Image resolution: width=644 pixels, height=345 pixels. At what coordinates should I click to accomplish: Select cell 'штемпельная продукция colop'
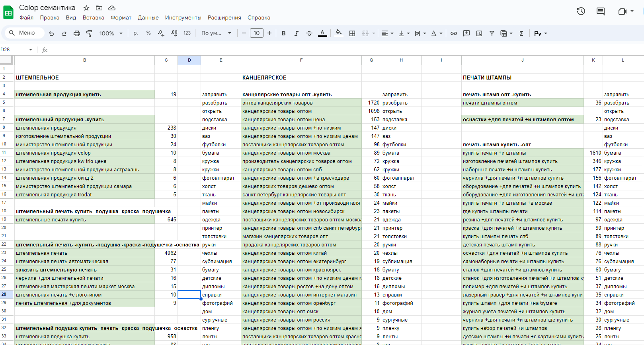84,153
